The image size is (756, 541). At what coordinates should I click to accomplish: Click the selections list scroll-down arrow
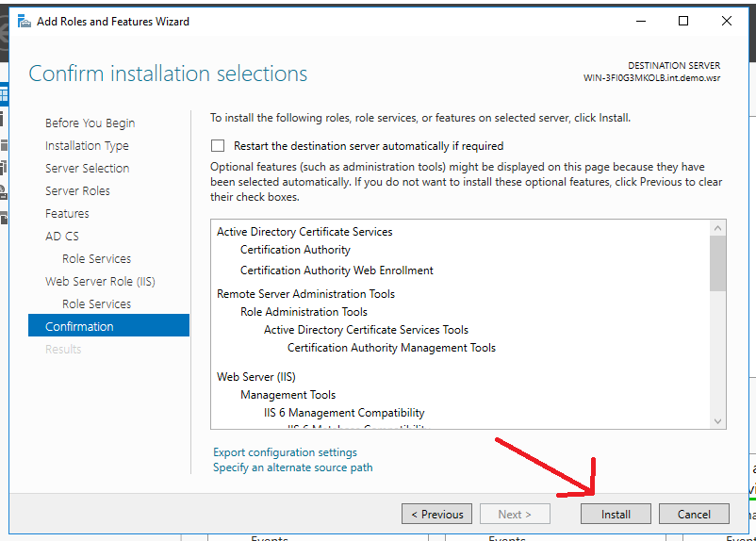718,421
